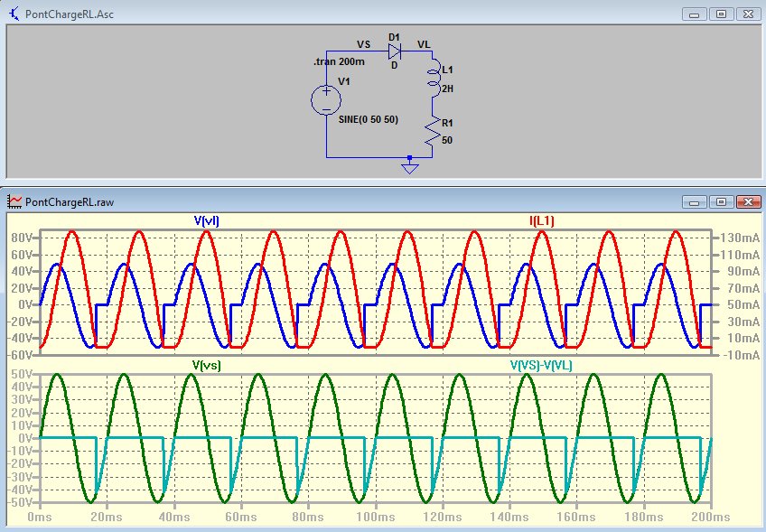Click the 70mA label on right axis
766x532 pixels.
743,288
